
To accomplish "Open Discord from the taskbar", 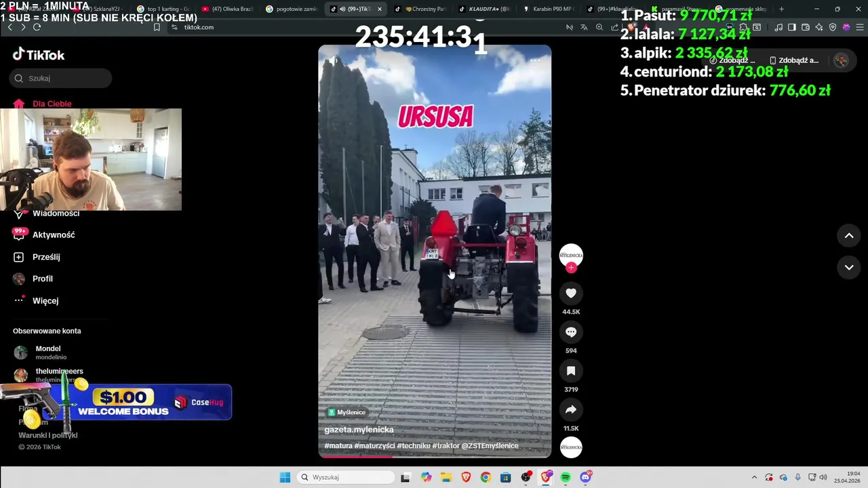I will pyautogui.click(x=586, y=477).
